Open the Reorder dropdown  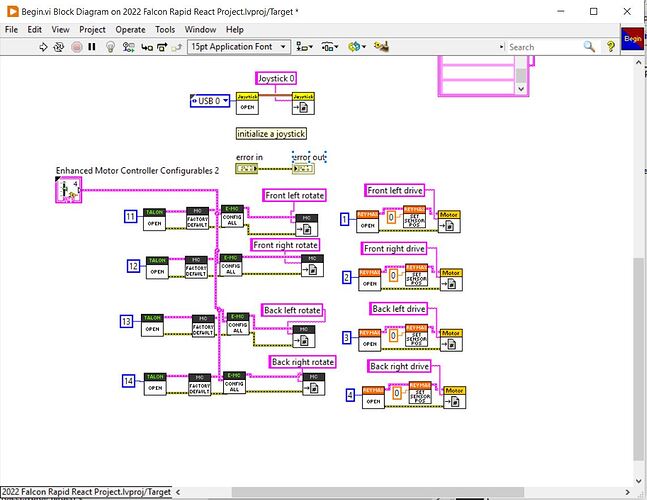tap(357, 47)
